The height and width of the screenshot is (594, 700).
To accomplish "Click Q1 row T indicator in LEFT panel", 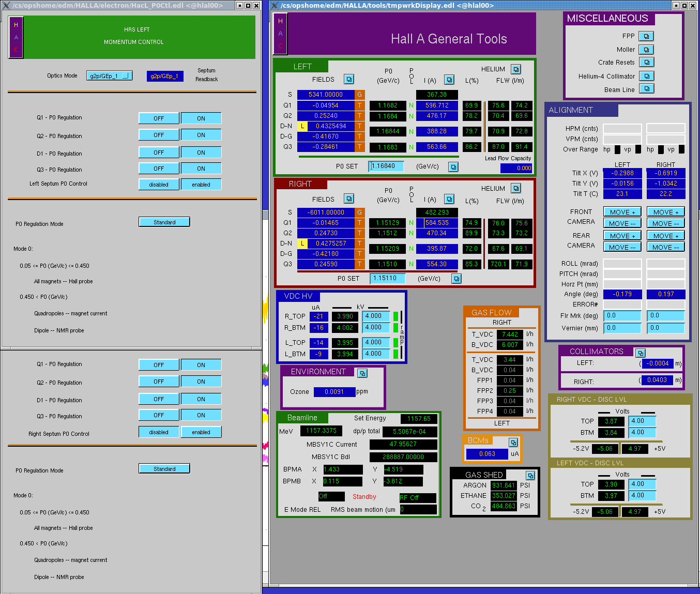I will pos(359,105).
